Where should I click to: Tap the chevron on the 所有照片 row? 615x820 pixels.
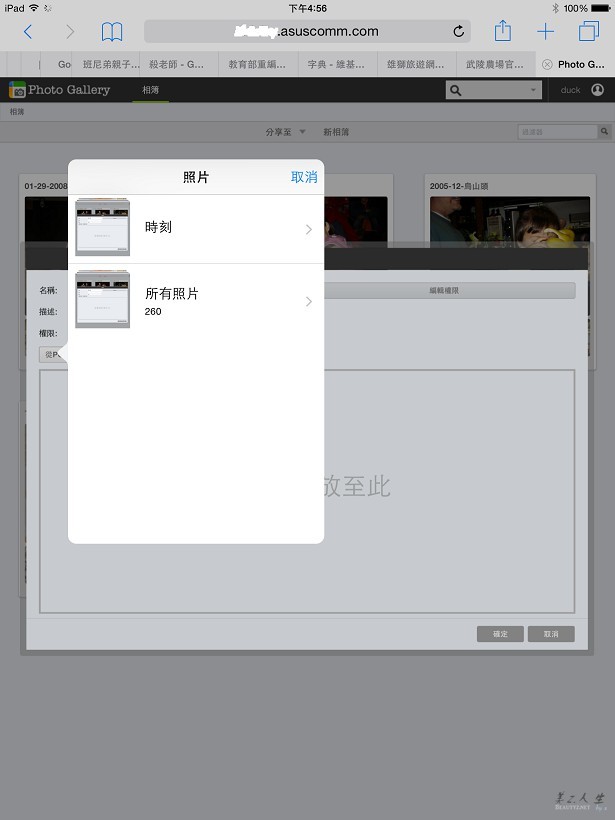point(309,301)
